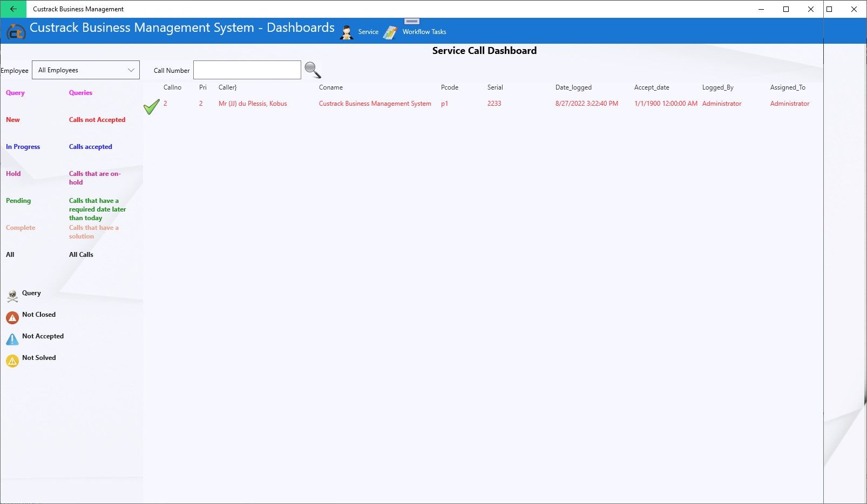867x504 pixels.
Task: Sort by Serial column header
Action: [495, 87]
